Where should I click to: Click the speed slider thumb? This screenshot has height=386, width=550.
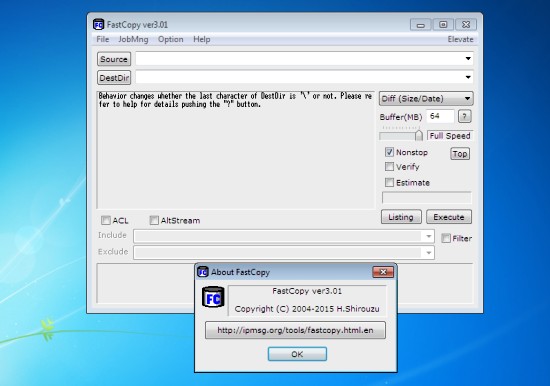tap(419, 135)
